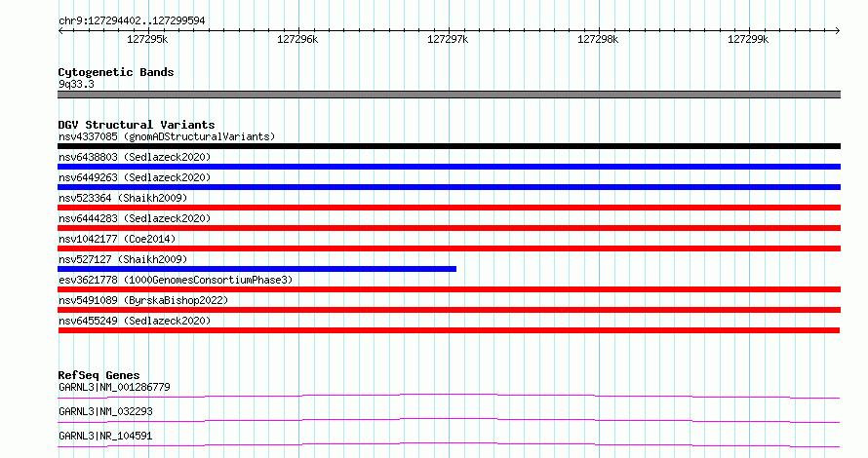Click the magenta line for GARNL3|NR_104591
868x458 pixels.
pyautogui.click(x=449, y=444)
